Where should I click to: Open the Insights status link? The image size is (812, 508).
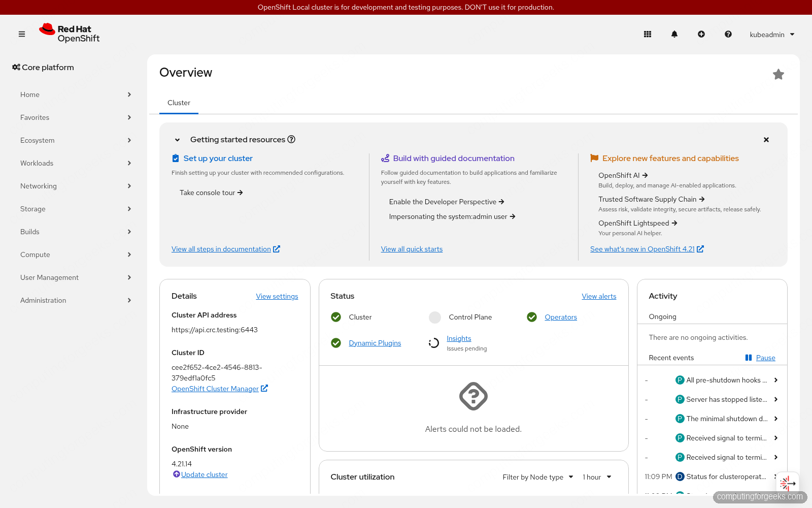(459, 338)
